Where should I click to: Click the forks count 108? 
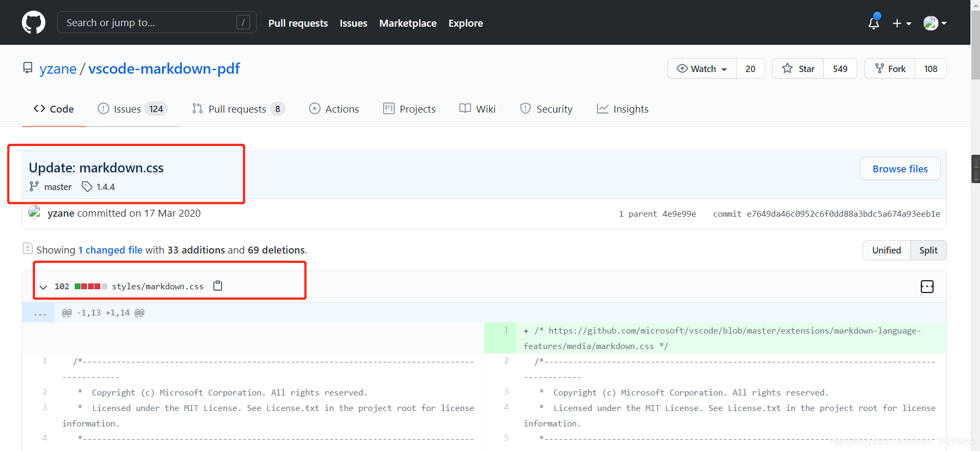(931, 68)
